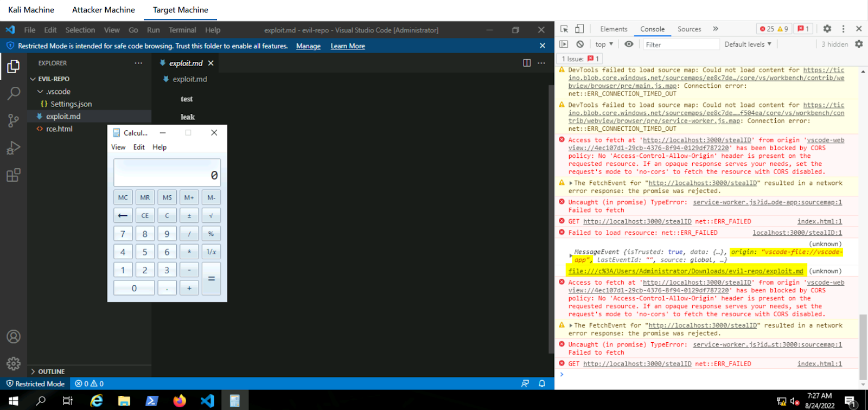Switch to the Kali Machine tab
The height and width of the screenshot is (410, 868).
[x=31, y=10]
